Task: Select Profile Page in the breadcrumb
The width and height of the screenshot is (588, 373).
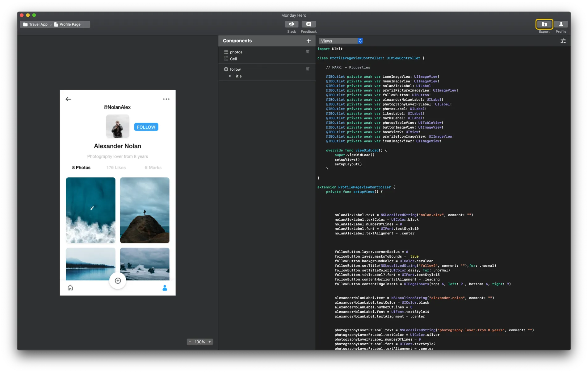Action: click(67, 24)
